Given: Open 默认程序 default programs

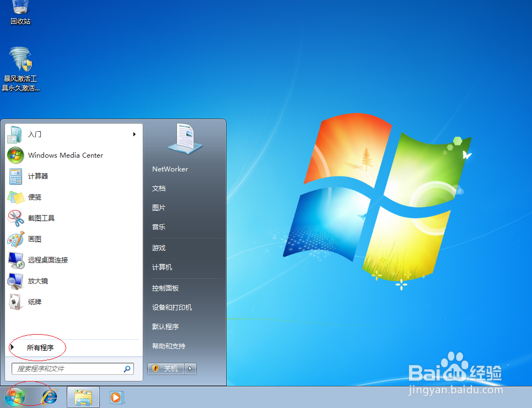Looking at the screenshot, I should click(x=165, y=327).
